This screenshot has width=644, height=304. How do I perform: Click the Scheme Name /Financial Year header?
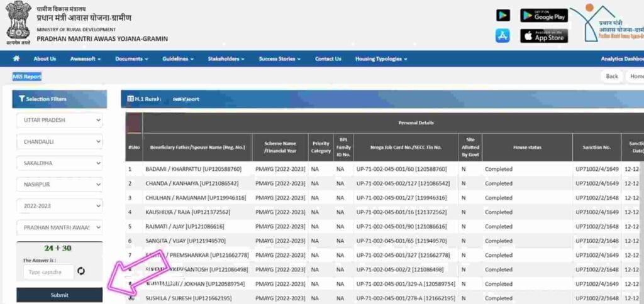point(280,147)
